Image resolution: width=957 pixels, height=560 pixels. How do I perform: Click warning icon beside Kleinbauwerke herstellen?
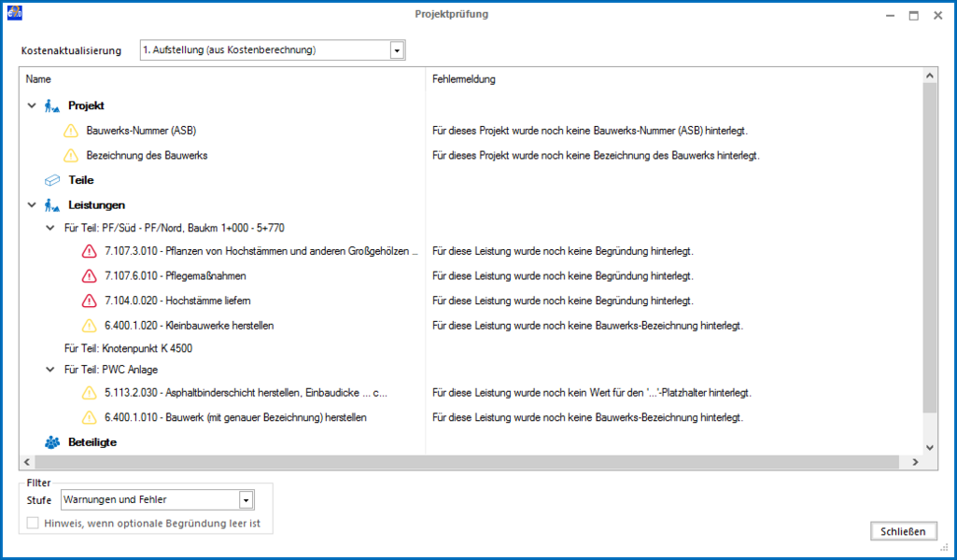pos(89,326)
